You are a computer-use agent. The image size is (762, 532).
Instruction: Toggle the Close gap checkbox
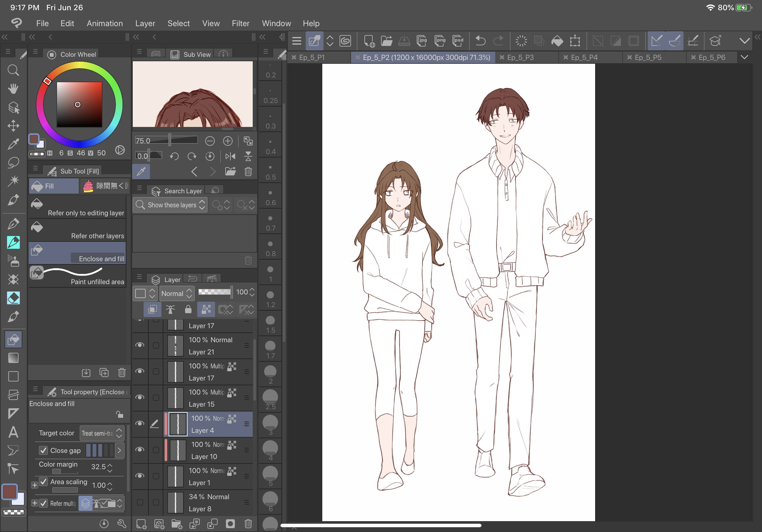click(x=43, y=450)
